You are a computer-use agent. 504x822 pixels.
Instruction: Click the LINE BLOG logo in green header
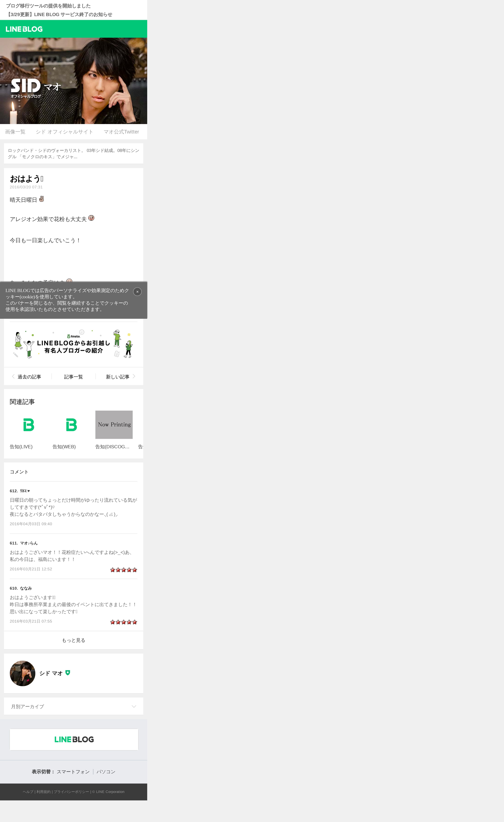click(x=24, y=29)
